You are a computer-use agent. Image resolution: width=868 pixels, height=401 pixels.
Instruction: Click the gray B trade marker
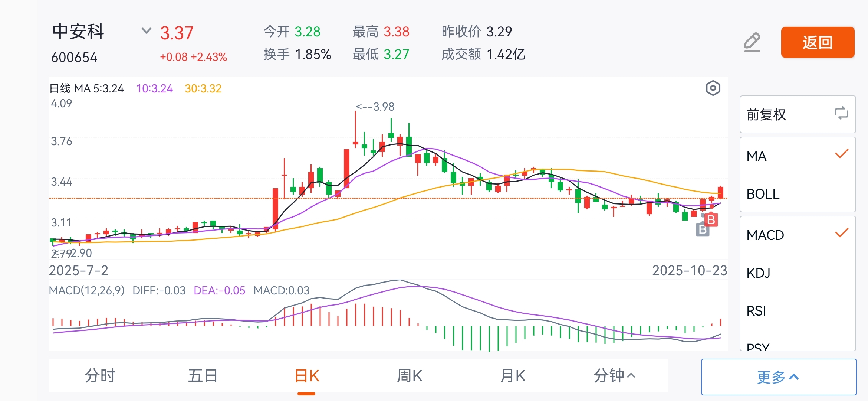pyautogui.click(x=702, y=229)
